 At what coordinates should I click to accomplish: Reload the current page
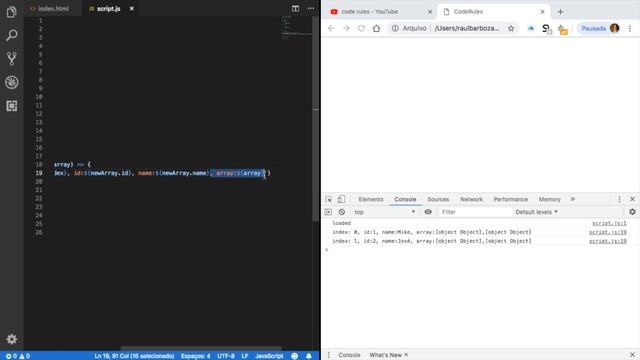361,28
